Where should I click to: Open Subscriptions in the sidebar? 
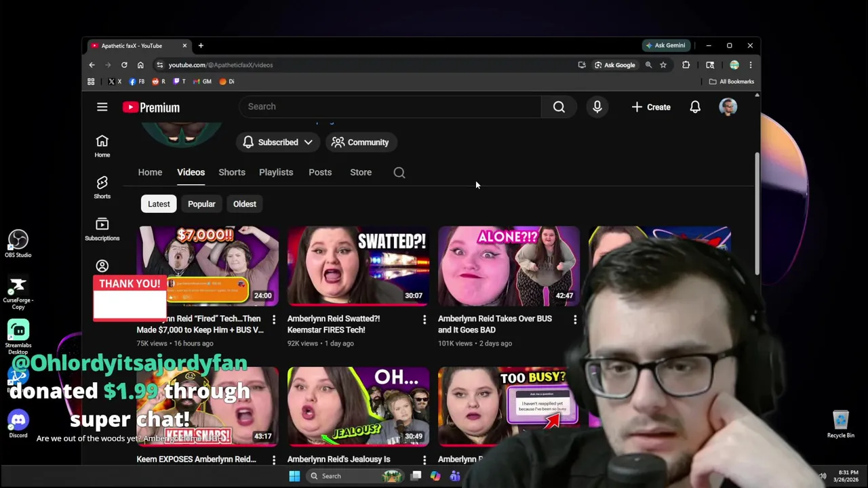(102, 229)
